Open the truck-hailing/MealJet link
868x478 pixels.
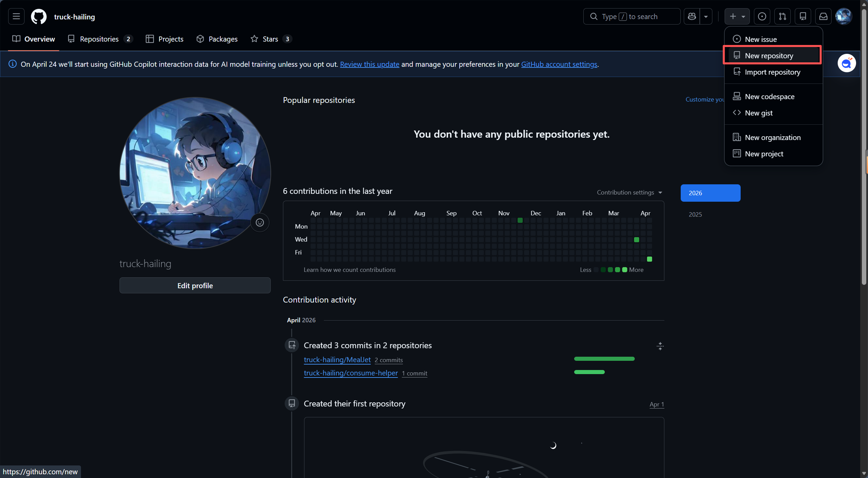(x=337, y=360)
